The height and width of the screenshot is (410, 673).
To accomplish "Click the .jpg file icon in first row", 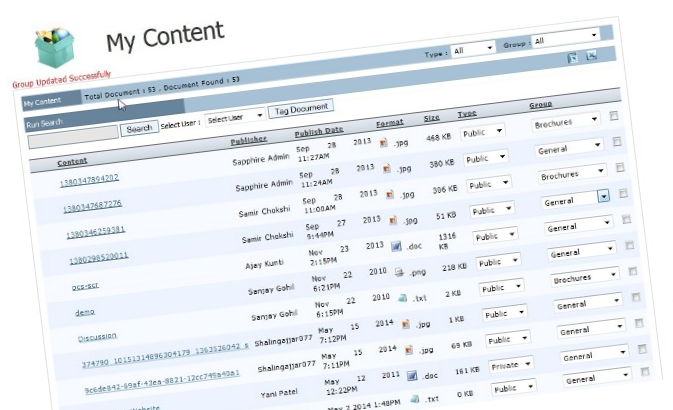I will [384, 142].
